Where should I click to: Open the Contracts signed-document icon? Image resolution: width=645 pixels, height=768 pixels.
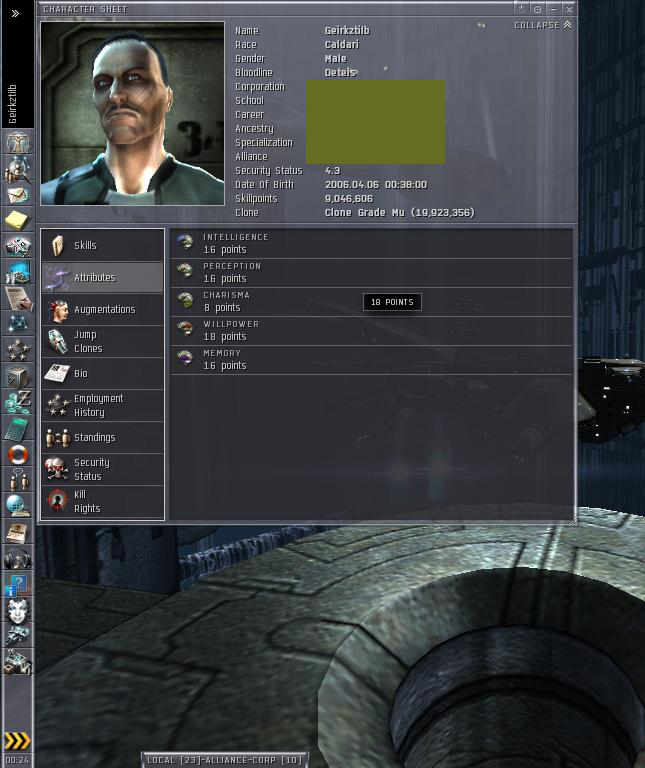(18, 298)
